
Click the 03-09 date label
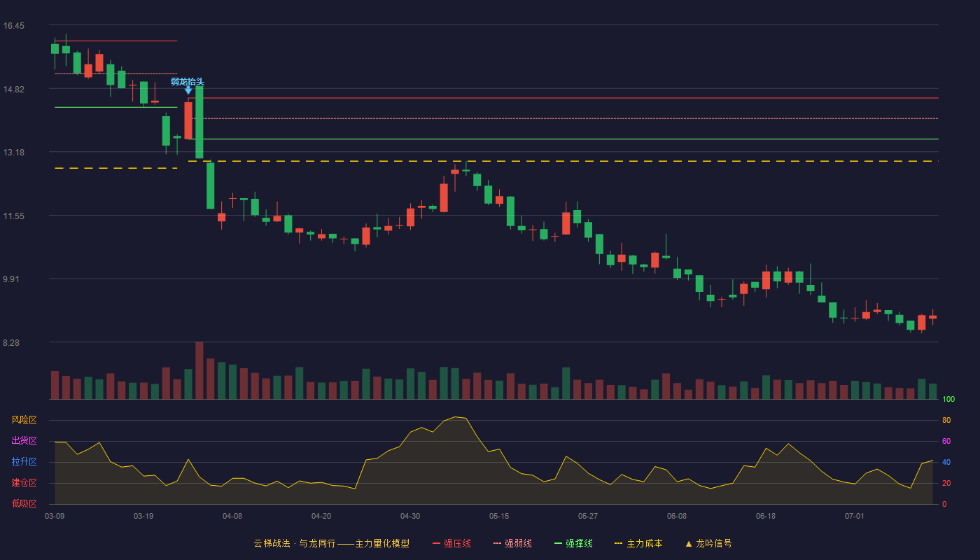(x=55, y=516)
